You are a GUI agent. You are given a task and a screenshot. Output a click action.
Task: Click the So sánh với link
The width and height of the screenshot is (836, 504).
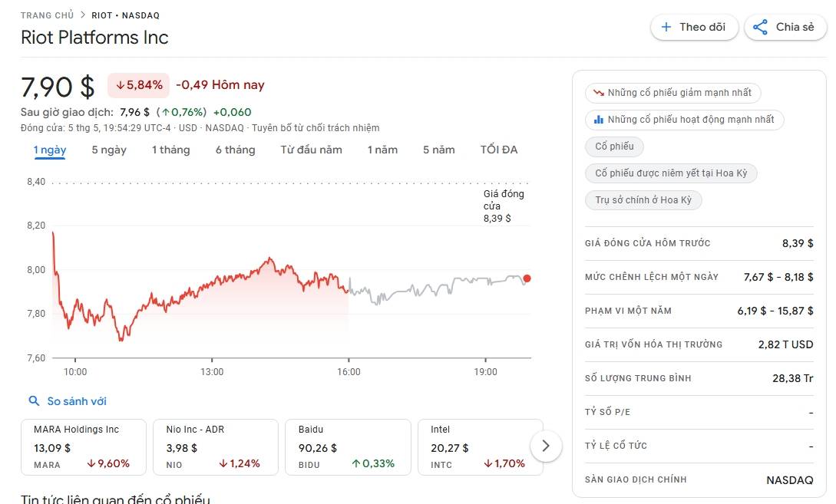coord(77,401)
